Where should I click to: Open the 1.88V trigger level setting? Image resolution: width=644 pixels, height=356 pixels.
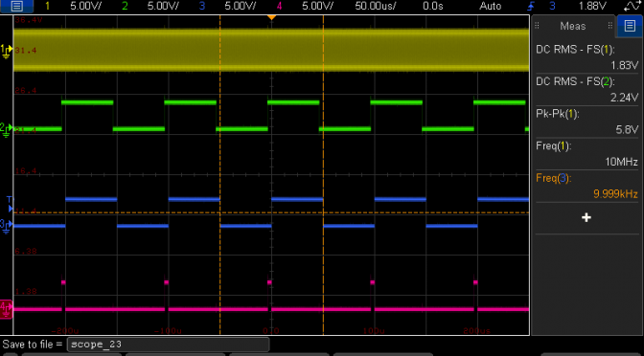(592, 6)
